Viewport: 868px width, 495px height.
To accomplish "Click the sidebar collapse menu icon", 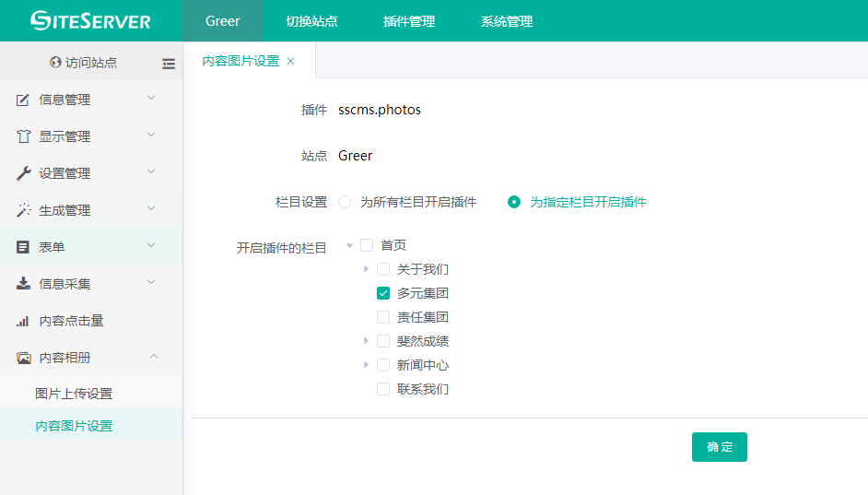I will (x=168, y=64).
